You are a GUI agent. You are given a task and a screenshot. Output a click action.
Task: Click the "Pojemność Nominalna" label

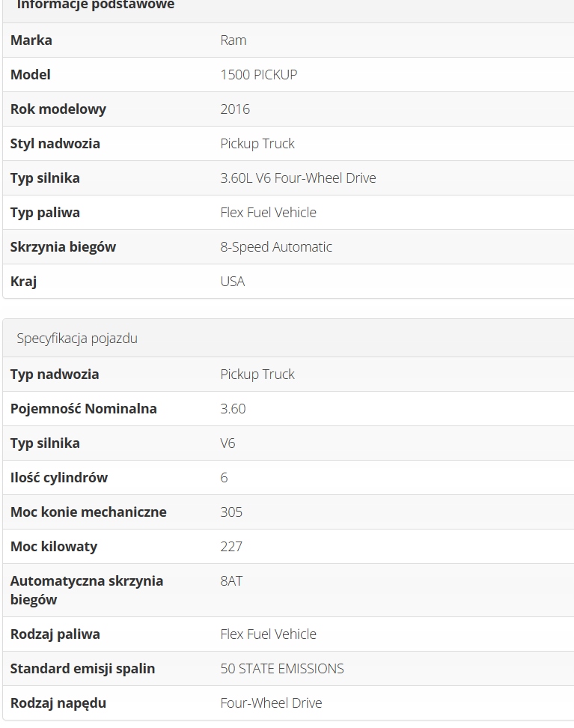(84, 409)
